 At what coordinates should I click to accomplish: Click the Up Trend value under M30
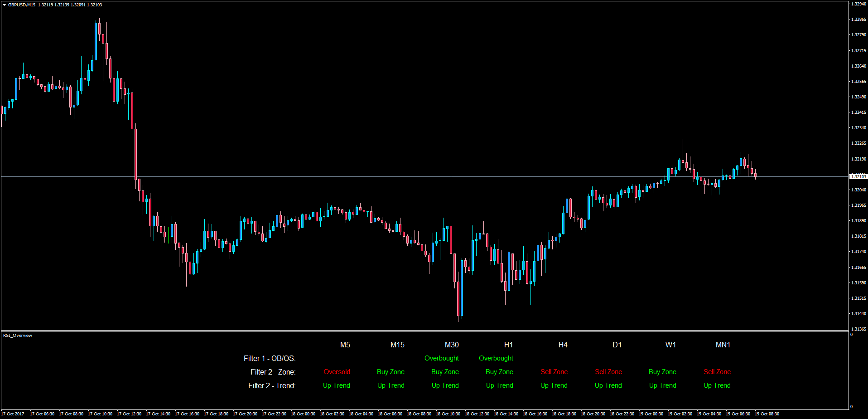pyautogui.click(x=445, y=385)
